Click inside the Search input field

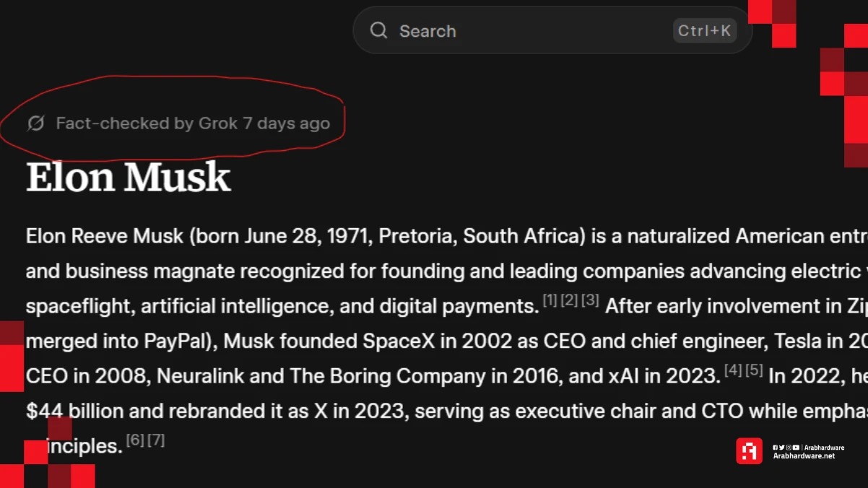(x=505, y=30)
